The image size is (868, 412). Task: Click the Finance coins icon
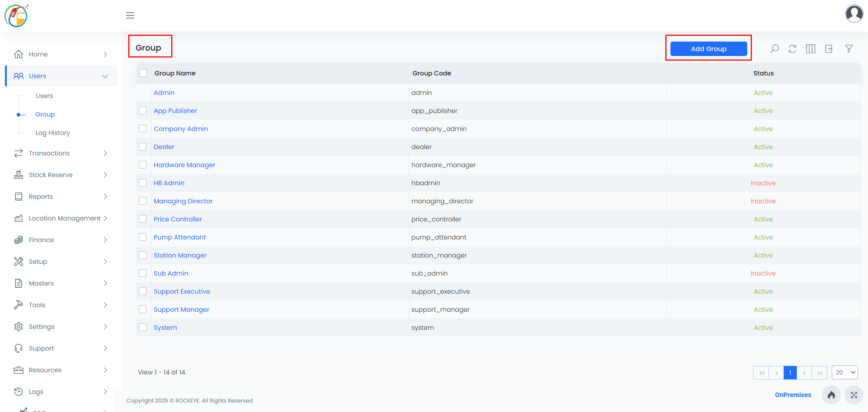tap(19, 240)
